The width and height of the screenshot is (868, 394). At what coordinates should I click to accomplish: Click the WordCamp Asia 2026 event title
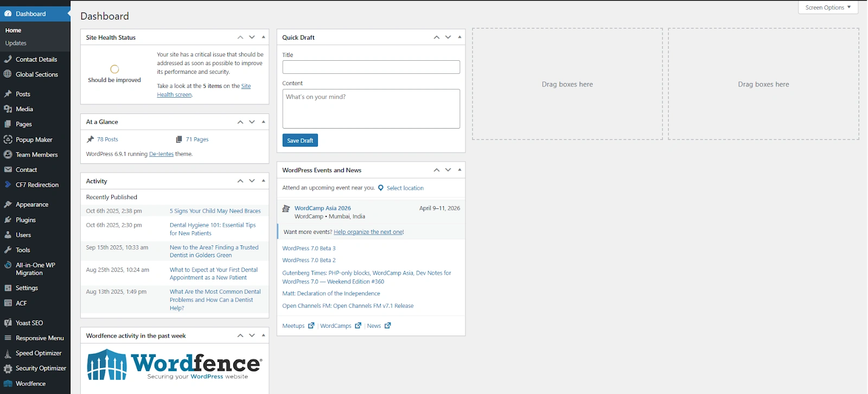pyautogui.click(x=322, y=208)
